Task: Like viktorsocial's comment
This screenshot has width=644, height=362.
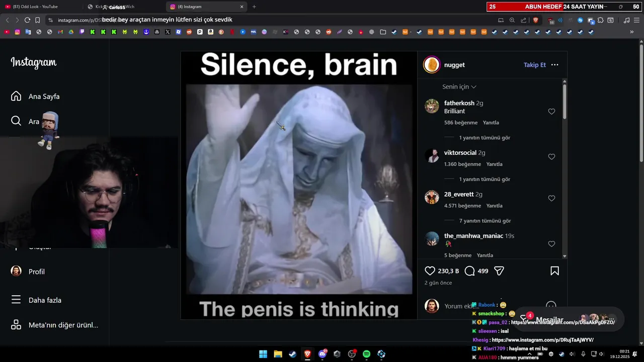Action: coord(551,157)
